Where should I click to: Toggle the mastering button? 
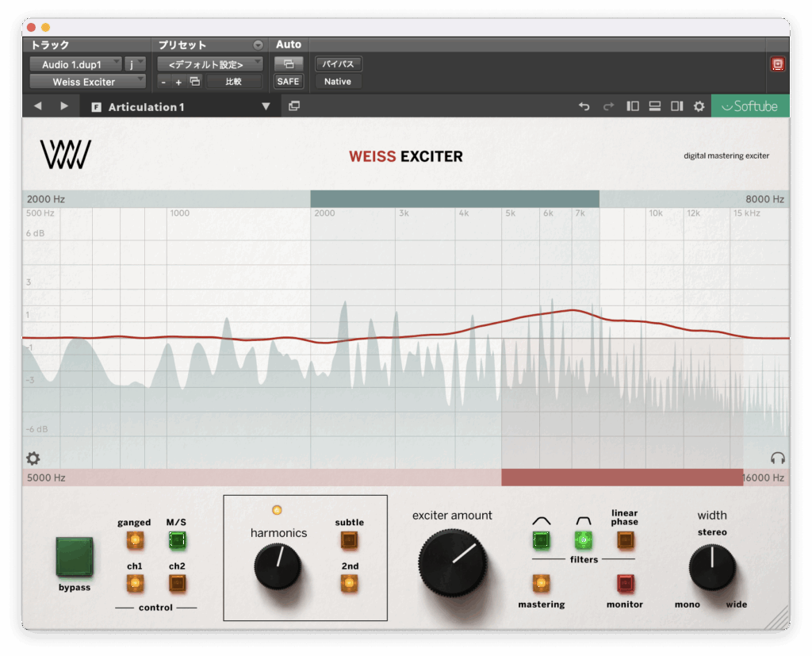tap(542, 584)
